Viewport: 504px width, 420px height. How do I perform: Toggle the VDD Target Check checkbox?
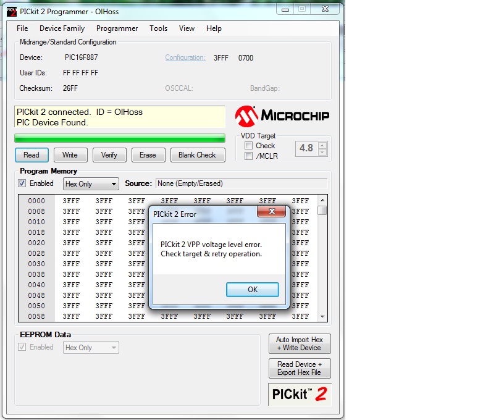[x=248, y=146]
